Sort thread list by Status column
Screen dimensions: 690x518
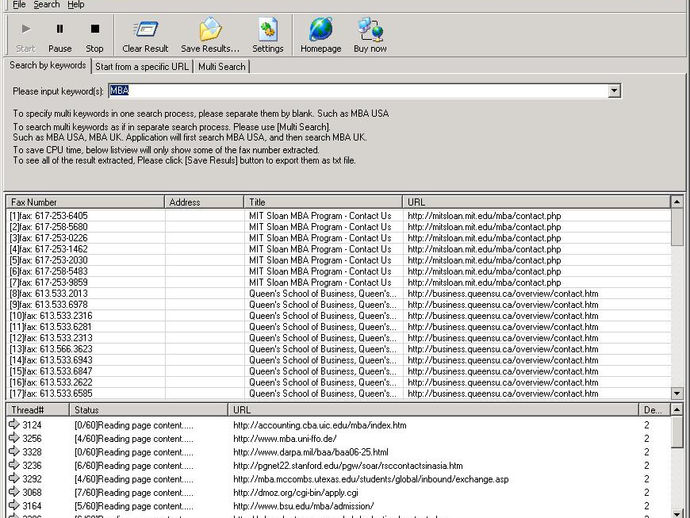149,410
